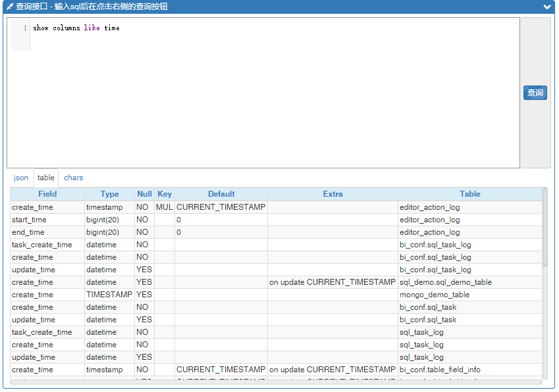Click the Extra column header

333,194
